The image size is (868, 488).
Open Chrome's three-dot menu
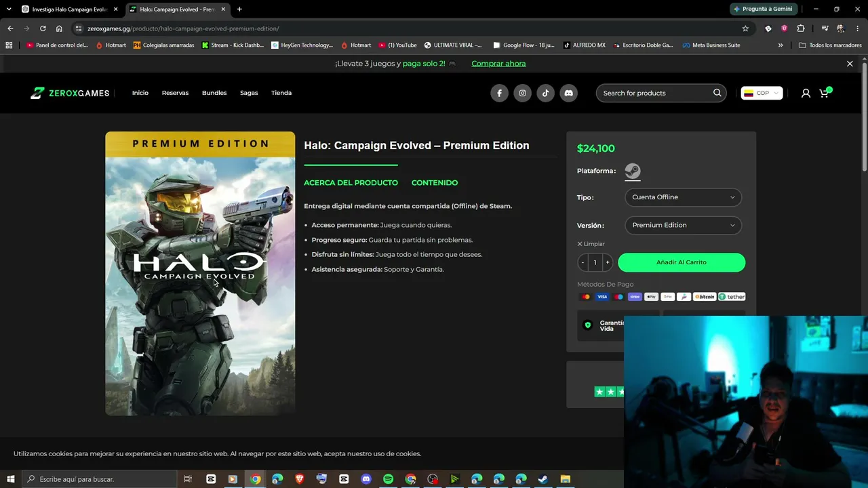pos(856,28)
